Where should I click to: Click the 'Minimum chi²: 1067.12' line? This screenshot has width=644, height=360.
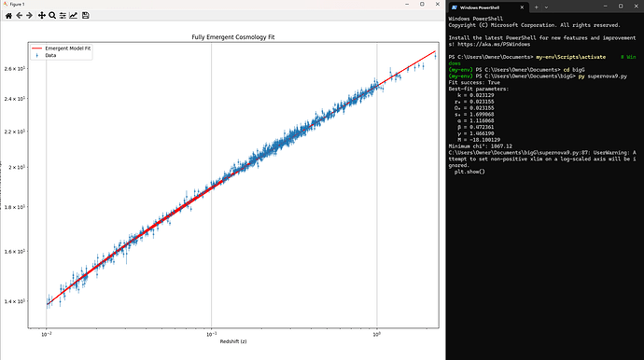click(480, 146)
